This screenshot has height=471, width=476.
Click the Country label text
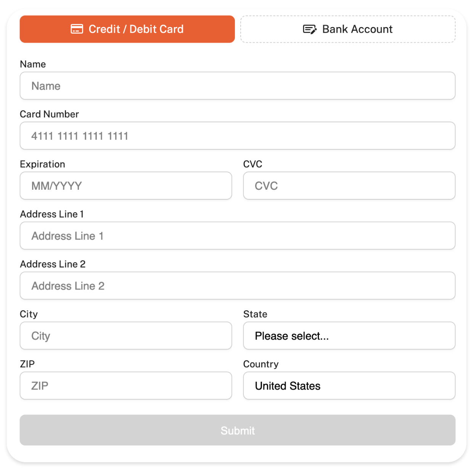tap(261, 364)
